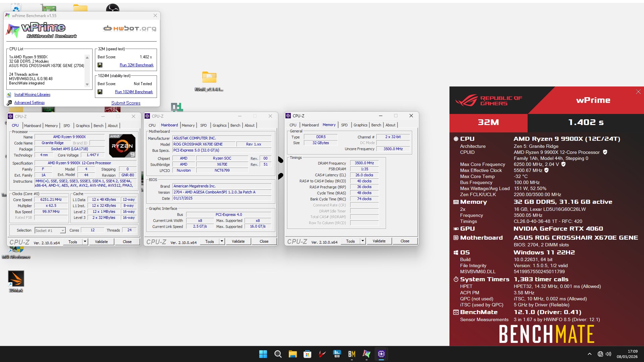Image resolution: width=644 pixels, height=362 pixels.
Task: Click the 1.402 s result in BenchMate
Action: click(x=586, y=123)
